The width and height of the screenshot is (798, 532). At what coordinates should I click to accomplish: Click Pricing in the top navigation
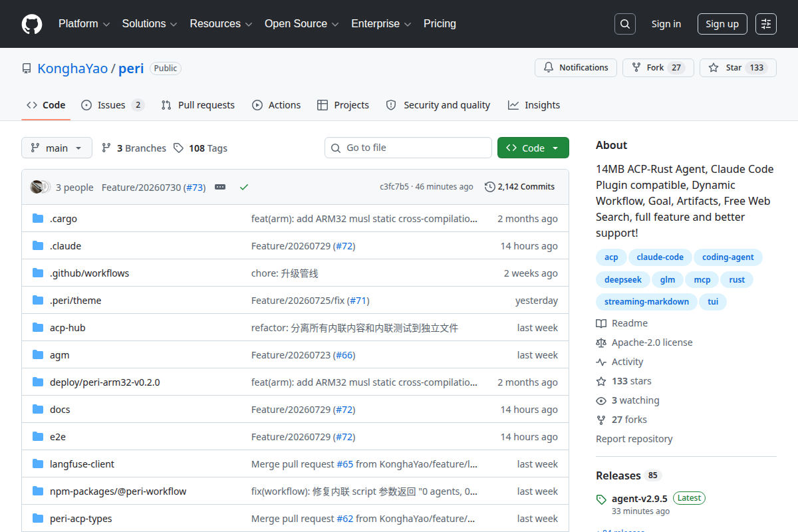[x=440, y=24]
